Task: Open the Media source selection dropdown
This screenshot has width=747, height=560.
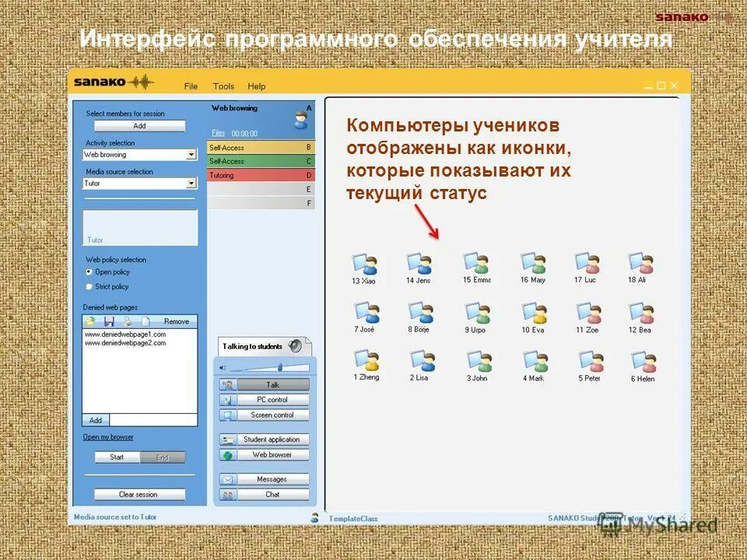Action: (x=192, y=183)
